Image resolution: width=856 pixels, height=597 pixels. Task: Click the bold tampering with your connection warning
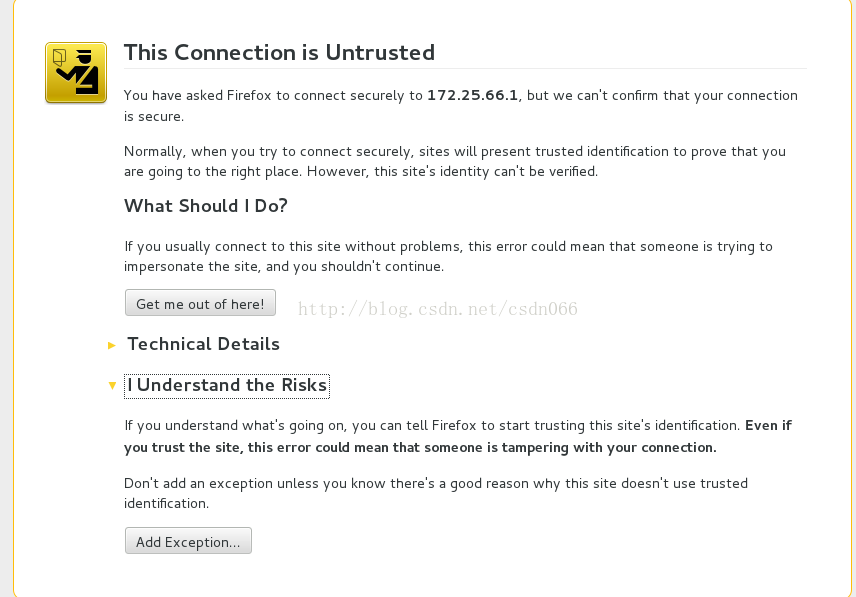(x=458, y=437)
